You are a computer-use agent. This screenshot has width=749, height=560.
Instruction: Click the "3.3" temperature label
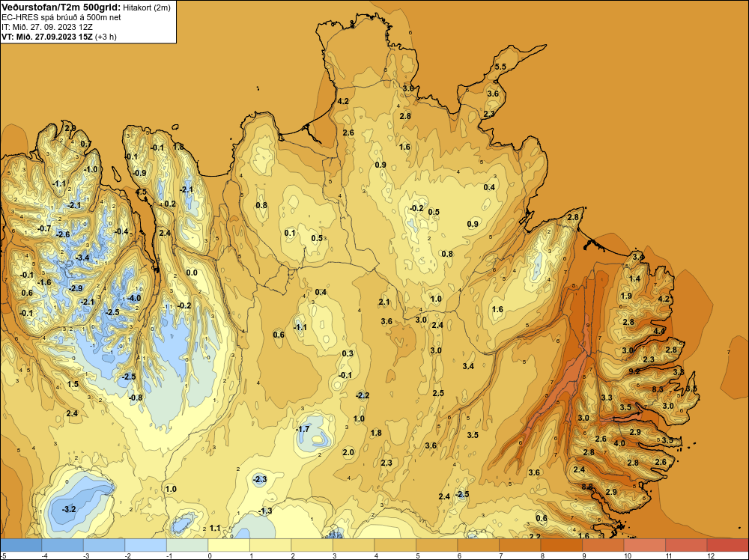pos(607,398)
